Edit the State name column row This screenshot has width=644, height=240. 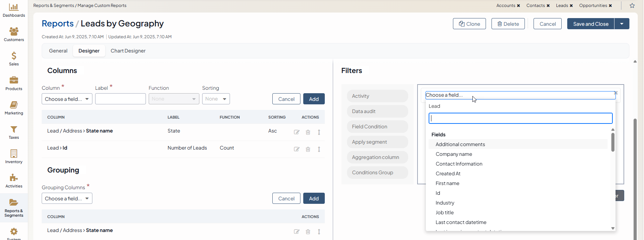point(297,132)
